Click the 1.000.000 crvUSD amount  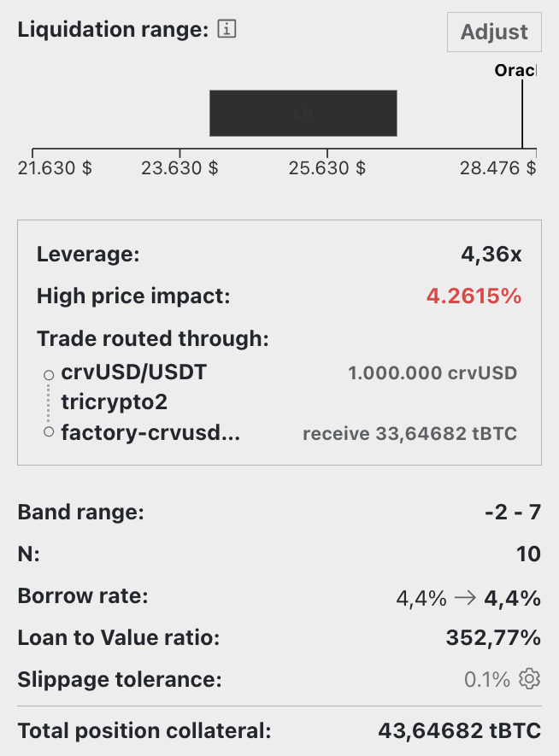[x=432, y=373]
